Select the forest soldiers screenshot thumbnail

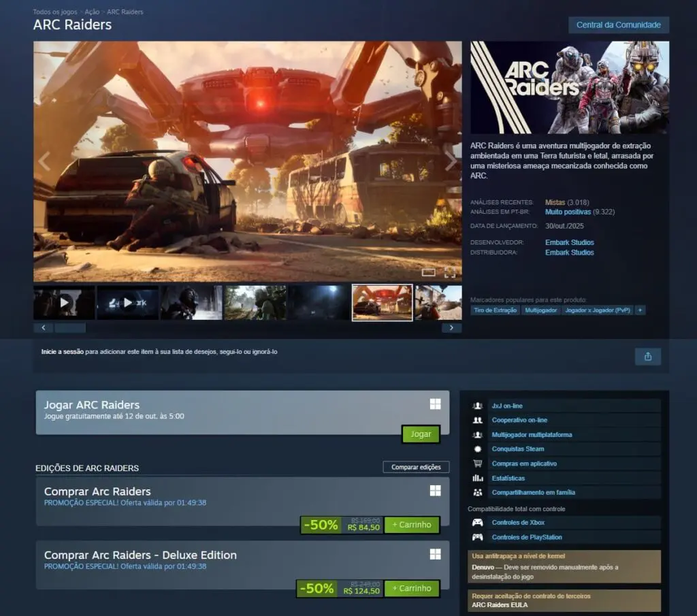click(255, 303)
